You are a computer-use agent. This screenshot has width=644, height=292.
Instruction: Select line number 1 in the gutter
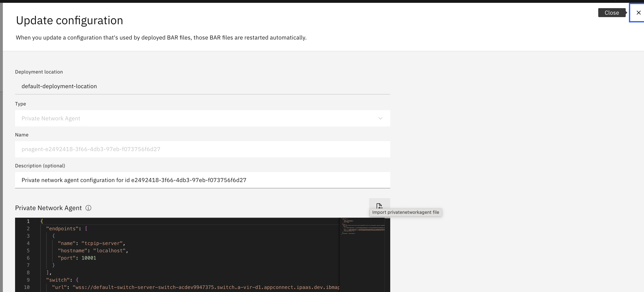click(x=28, y=221)
